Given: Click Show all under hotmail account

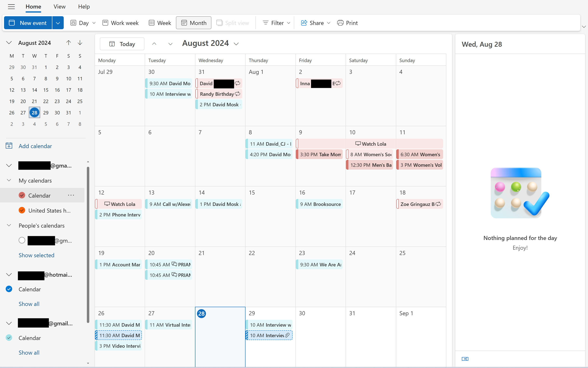Looking at the screenshot, I should tap(29, 304).
